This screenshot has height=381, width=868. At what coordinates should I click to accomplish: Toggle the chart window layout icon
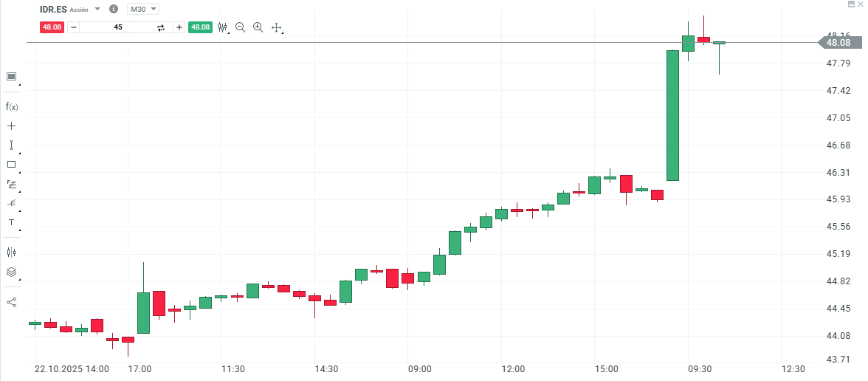pyautogui.click(x=11, y=76)
